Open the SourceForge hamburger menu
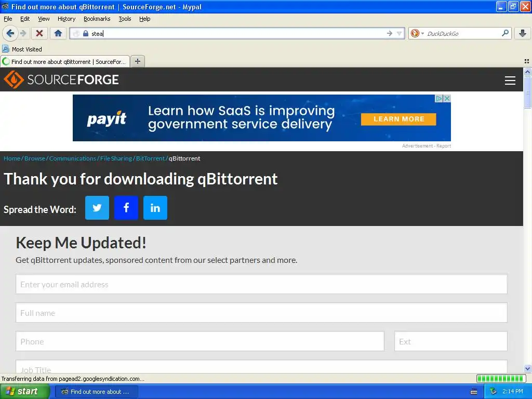The image size is (532, 399). 510,81
